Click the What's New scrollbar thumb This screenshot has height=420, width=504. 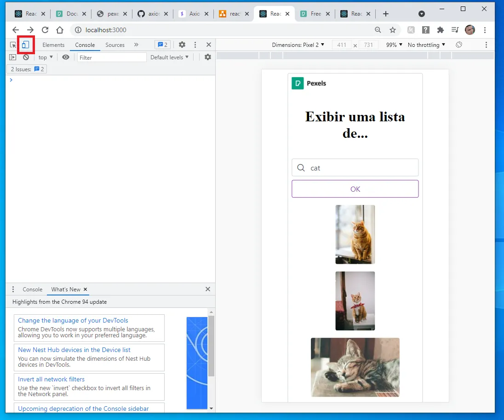point(211,346)
